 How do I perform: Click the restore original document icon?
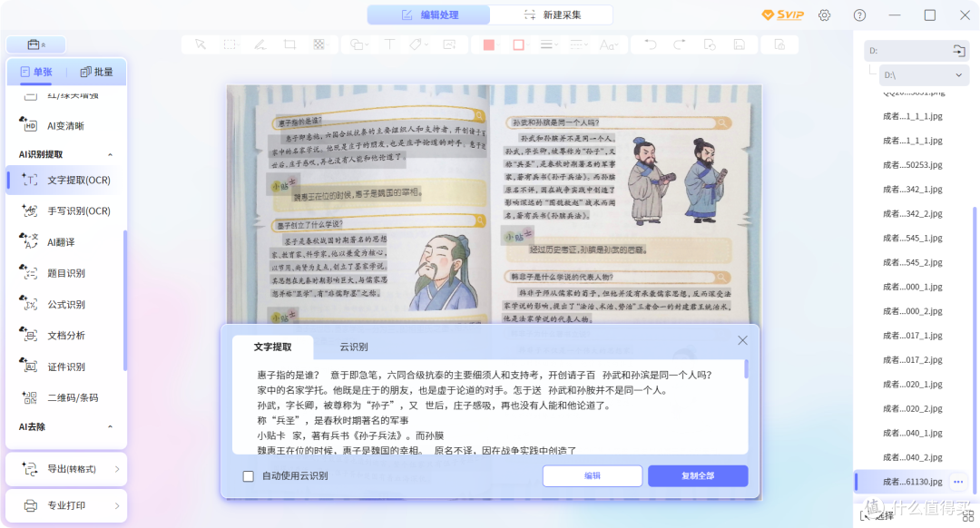click(x=710, y=44)
